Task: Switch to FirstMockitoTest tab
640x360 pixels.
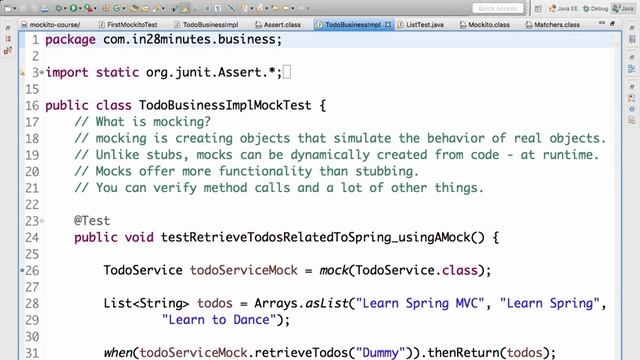Action: [128, 24]
